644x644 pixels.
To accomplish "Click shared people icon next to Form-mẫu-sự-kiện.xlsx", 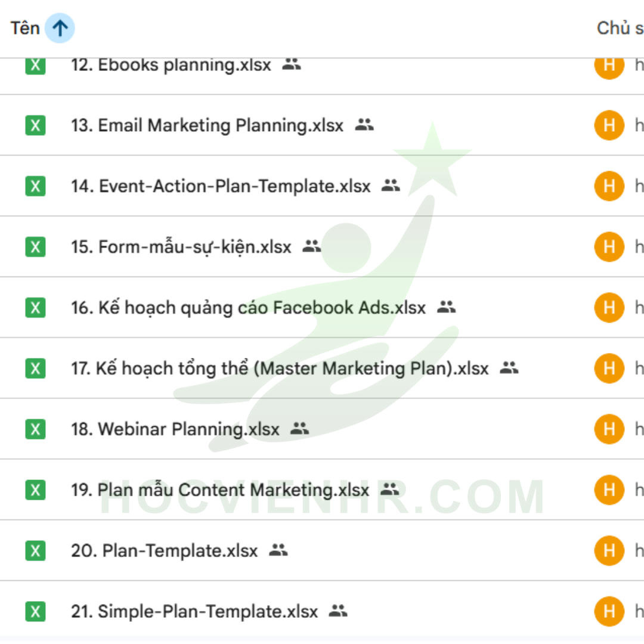I will (x=312, y=246).
